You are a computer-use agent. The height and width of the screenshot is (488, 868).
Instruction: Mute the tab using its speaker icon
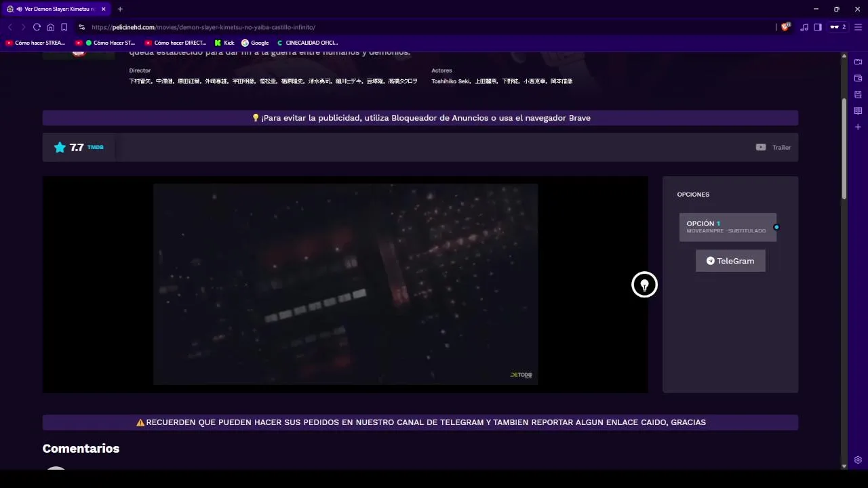pyautogui.click(x=18, y=9)
